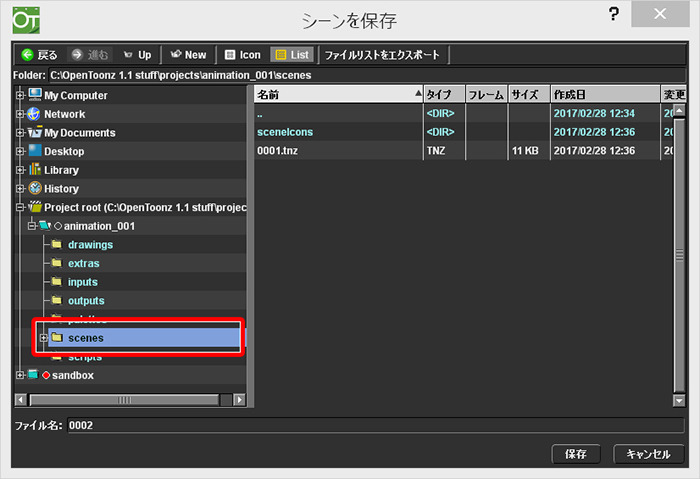Select My Computer in the folder tree
Viewport: 700px width, 479px height.
(75, 96)
